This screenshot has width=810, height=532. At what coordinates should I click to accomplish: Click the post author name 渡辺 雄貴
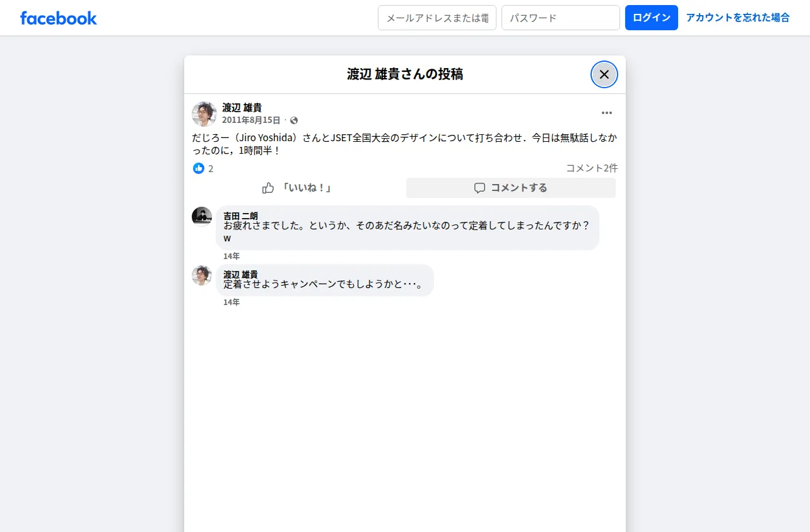(x=242, y=108)
